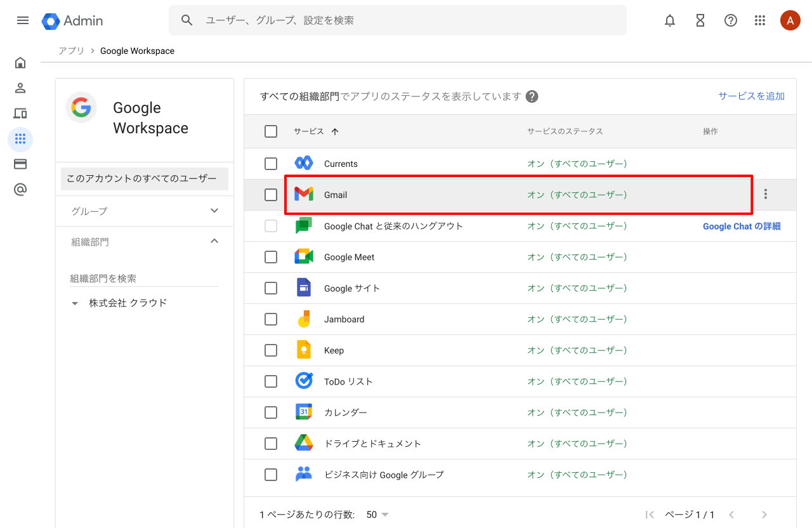
Task: Check the Google サイト row checkbox
Action: [271, 288]
